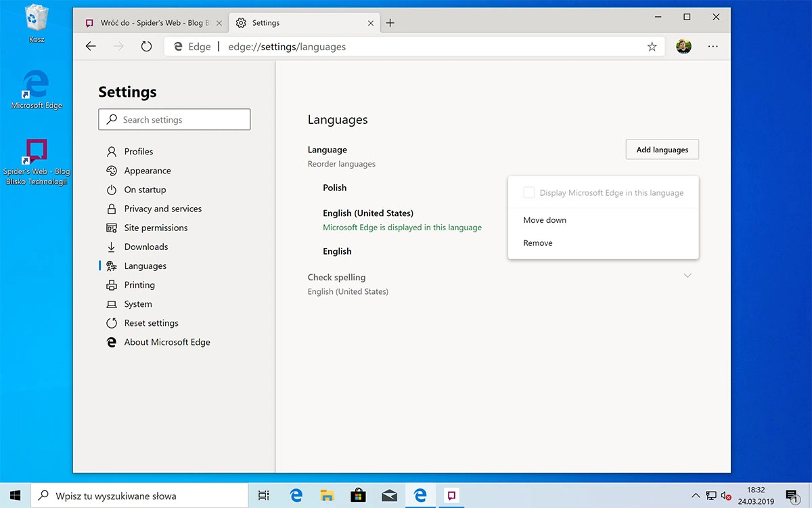This screenshot has width=812, height=508.
Task: Switch to the new Edge taskbar icon
Action: coord(420,495)
